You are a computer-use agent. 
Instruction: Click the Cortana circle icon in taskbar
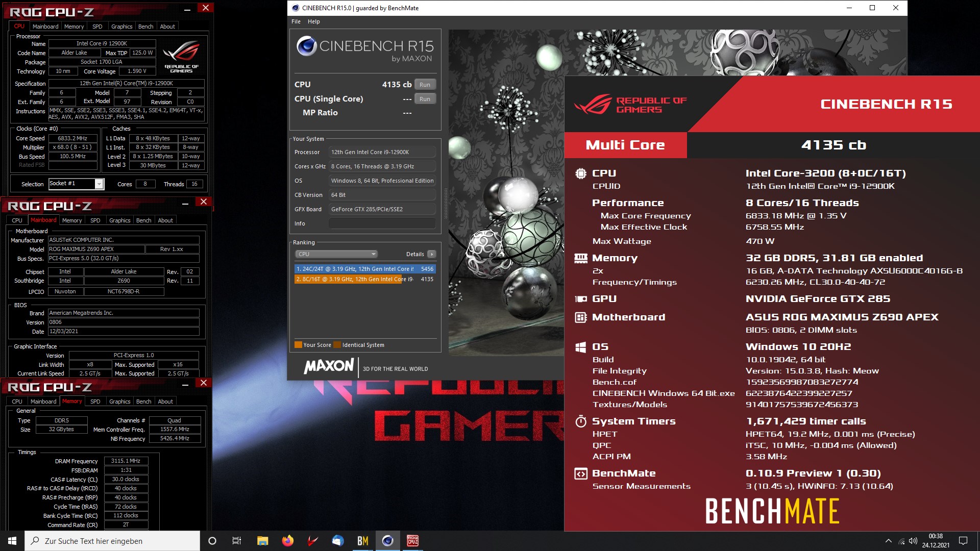212,541
